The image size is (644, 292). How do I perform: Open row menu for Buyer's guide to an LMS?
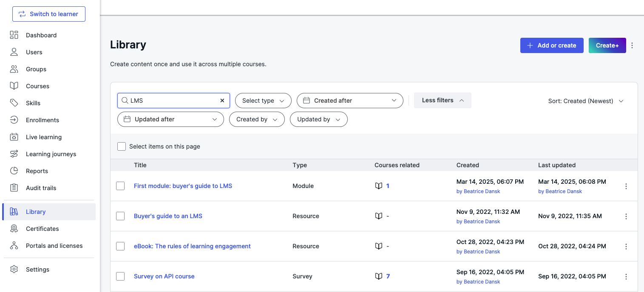(x=626, y=216)
